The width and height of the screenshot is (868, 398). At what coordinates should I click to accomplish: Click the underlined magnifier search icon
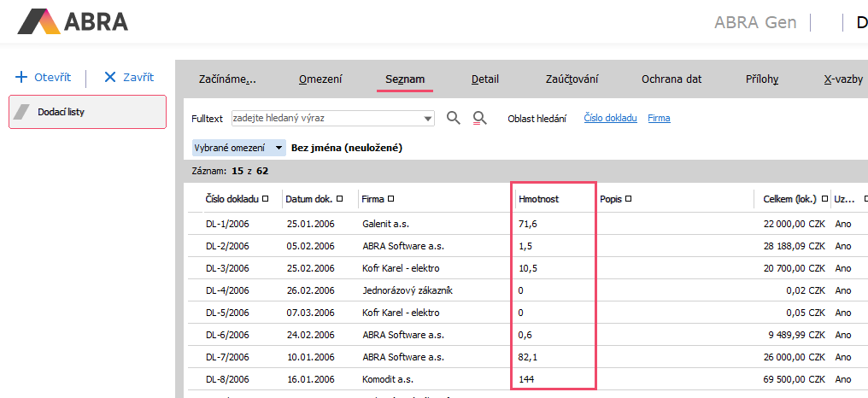(479, 118)
